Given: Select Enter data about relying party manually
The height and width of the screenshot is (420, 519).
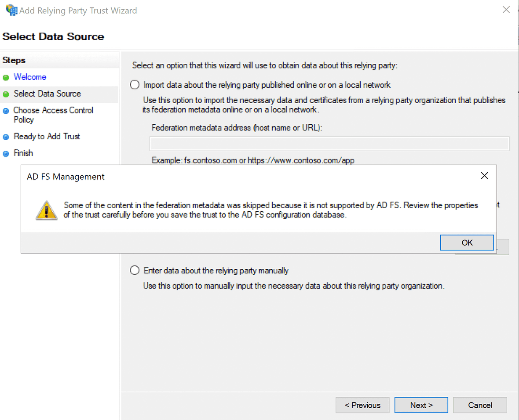Looking at the screenshot, I should 135,270.
